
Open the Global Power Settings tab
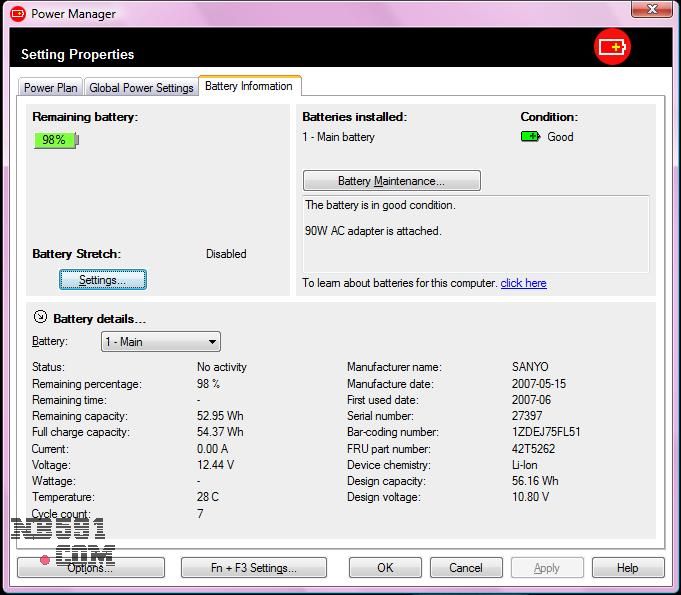pyautogui.click(x=140, y=88)
